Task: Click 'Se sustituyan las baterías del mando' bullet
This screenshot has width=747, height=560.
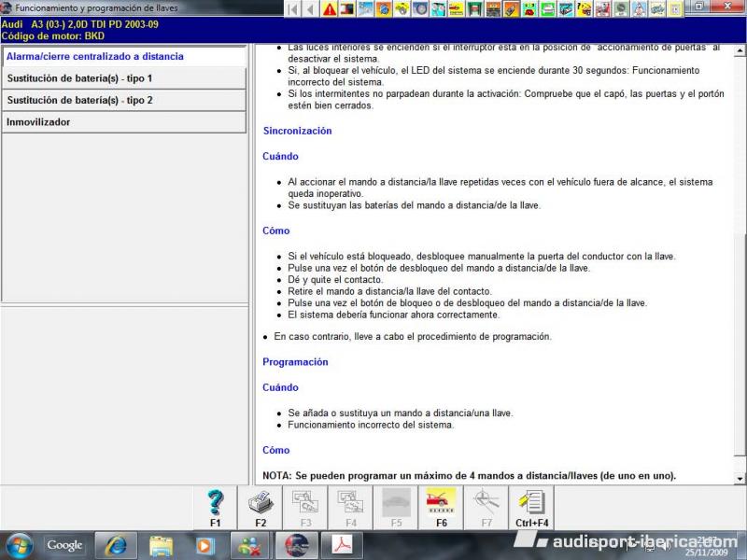Action: click(x=414, y=205)
